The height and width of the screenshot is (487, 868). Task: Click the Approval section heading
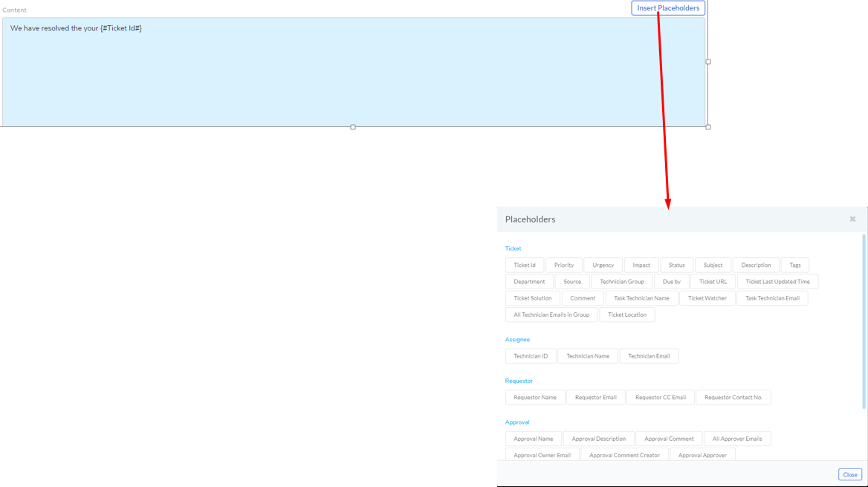tap(517, 422)
